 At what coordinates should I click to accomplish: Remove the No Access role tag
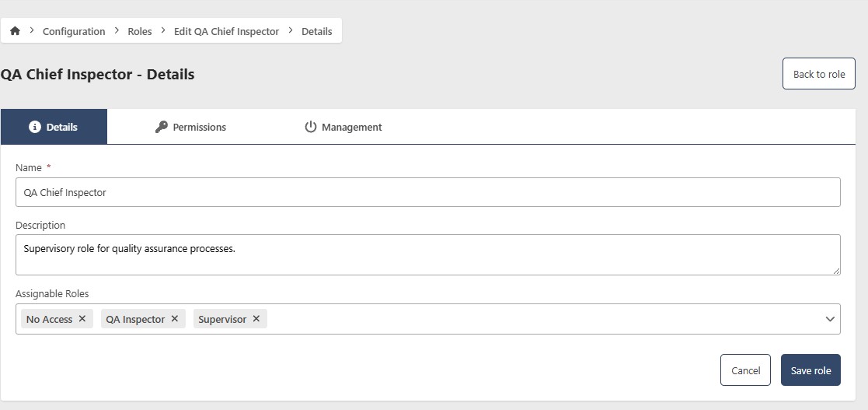pyautogui.click(x=82, y=319)
